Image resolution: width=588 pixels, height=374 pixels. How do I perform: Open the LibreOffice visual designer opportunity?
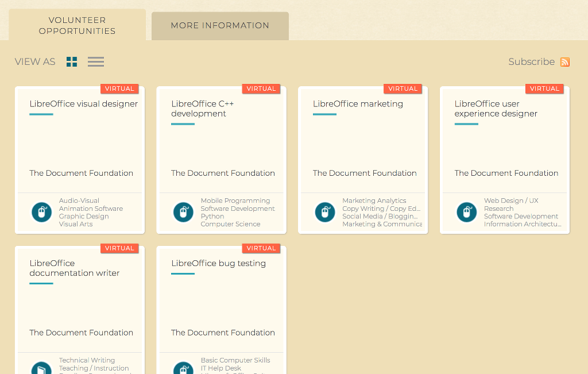point(84,104)
